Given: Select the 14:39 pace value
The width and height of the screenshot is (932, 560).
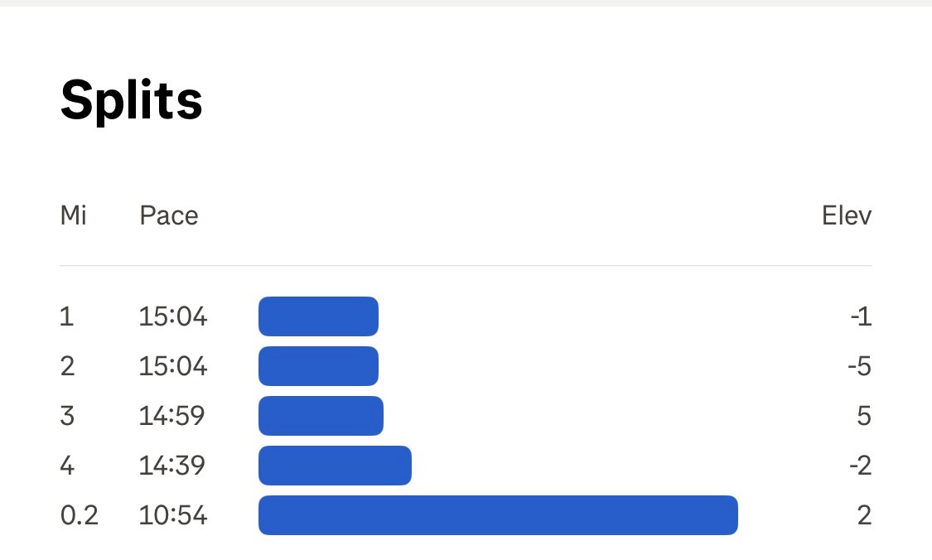Looking at the screenshot, I should 173,466.
